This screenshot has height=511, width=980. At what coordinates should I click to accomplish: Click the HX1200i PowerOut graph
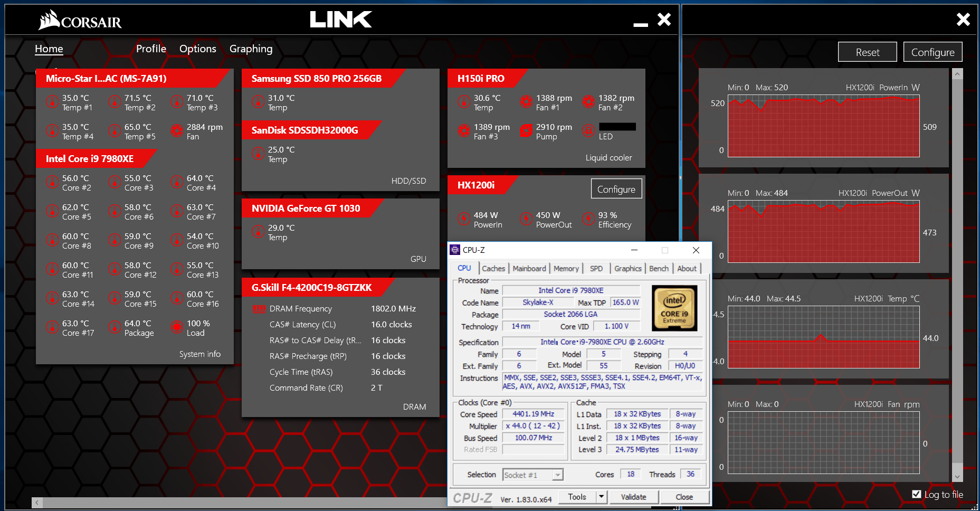coord(824,232)
